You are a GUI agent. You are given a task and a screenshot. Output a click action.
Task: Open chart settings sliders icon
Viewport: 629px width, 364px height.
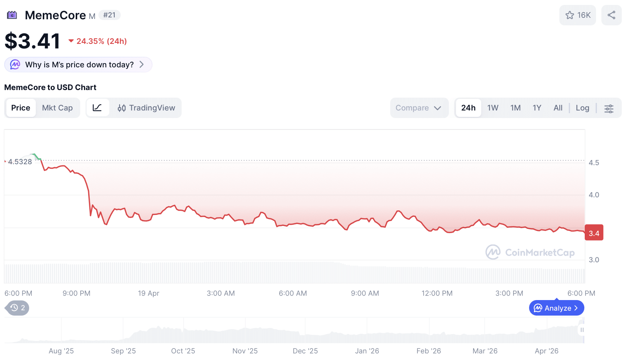coord(609,109)
